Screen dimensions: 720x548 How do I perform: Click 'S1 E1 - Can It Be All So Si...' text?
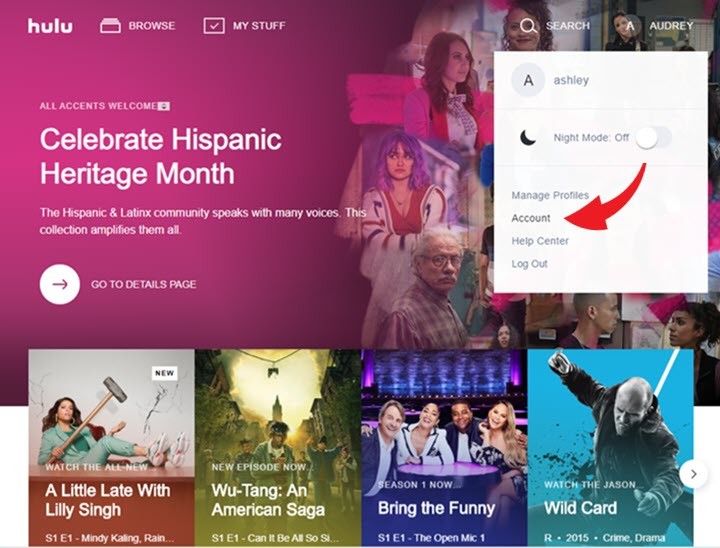pos(275,538)
